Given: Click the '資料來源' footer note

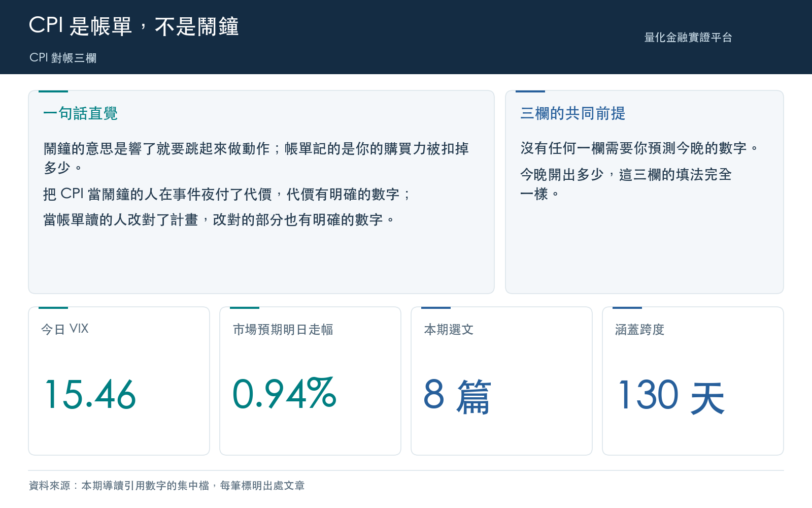Looking at the screenshot, I should click(166, 486).
